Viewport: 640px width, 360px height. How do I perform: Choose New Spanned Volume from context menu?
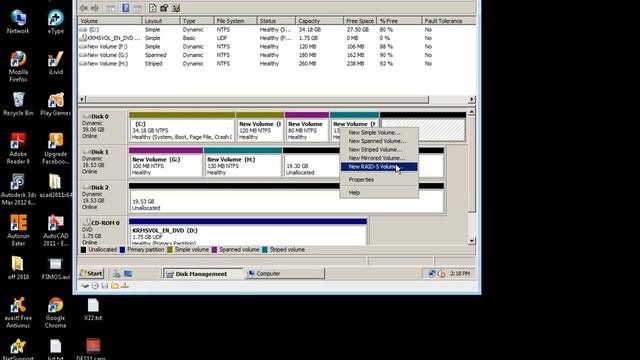379,141
